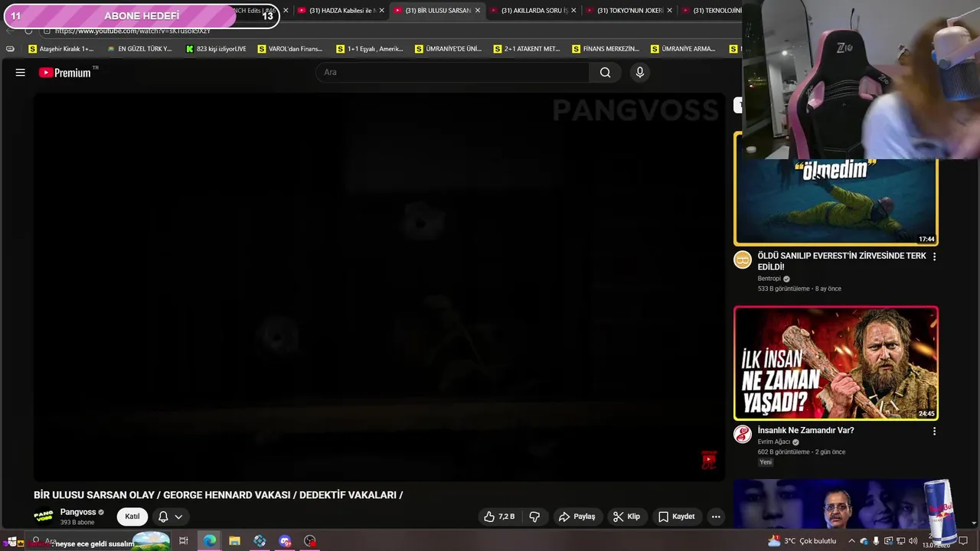Click the main video player area
Viewport: 980px width, 551px height.
379,287
